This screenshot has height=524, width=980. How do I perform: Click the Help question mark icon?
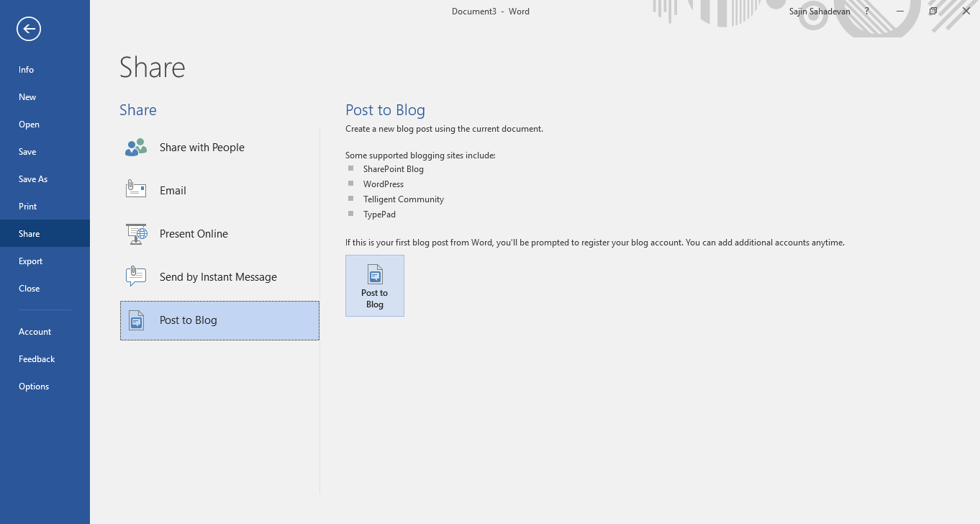point(867,12)
